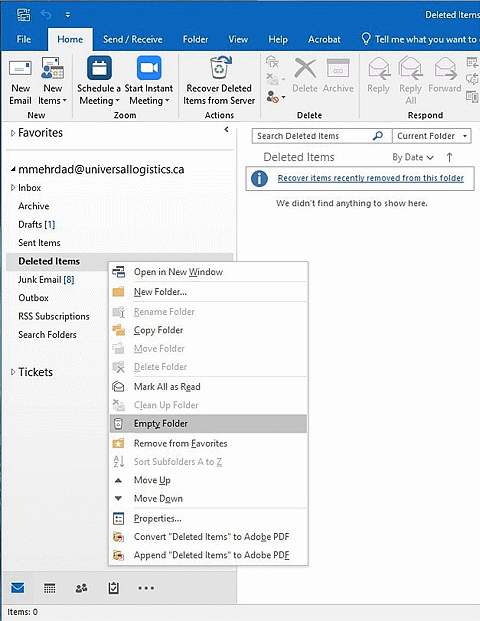Click the search magnifier icon
The height and width of the screenshot is (621, 480).
pyautogui.click(x=378, y=136)
